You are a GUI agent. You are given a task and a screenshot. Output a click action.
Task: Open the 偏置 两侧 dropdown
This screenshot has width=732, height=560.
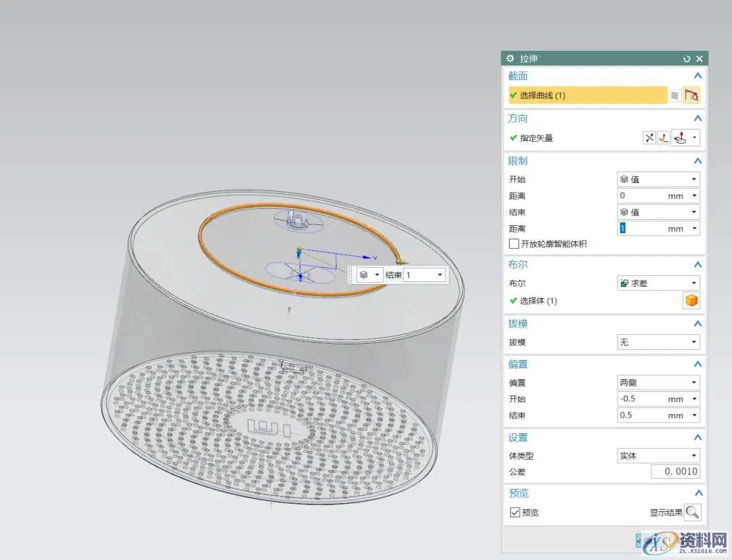click(658, 382)
